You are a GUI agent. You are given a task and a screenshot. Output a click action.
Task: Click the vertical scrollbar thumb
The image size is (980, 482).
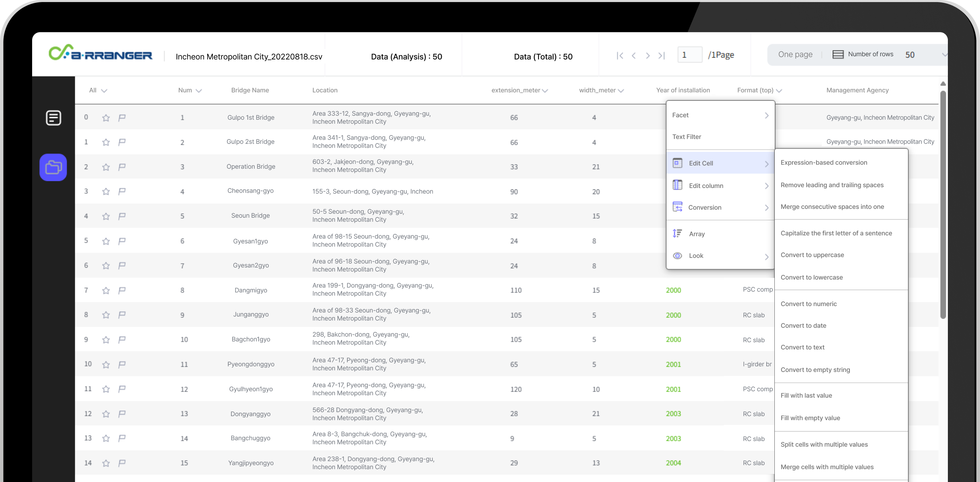point(943,205)
